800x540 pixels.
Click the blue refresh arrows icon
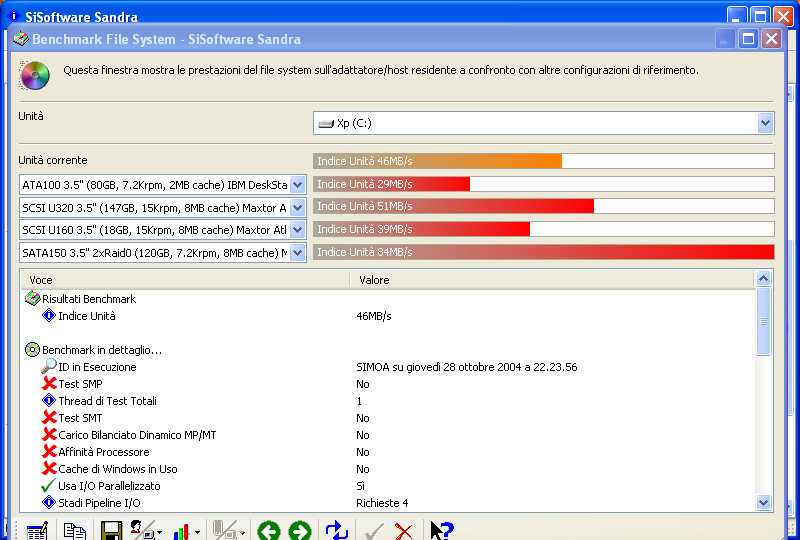[x=336, y=531]
